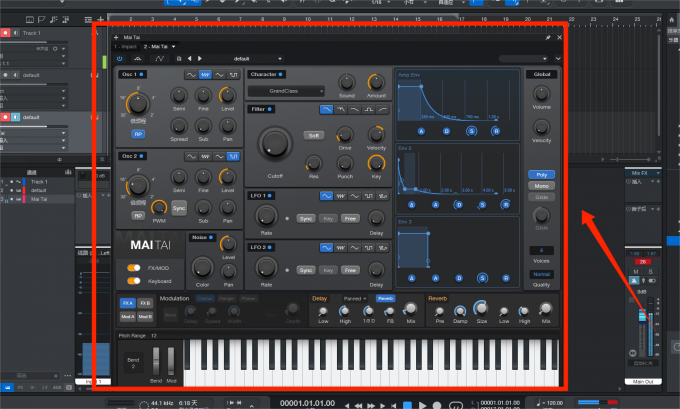Viewport: 680px width, 409px height.
Task: Select Osc 1 sawtooth waveform icon
Action: 205,75
